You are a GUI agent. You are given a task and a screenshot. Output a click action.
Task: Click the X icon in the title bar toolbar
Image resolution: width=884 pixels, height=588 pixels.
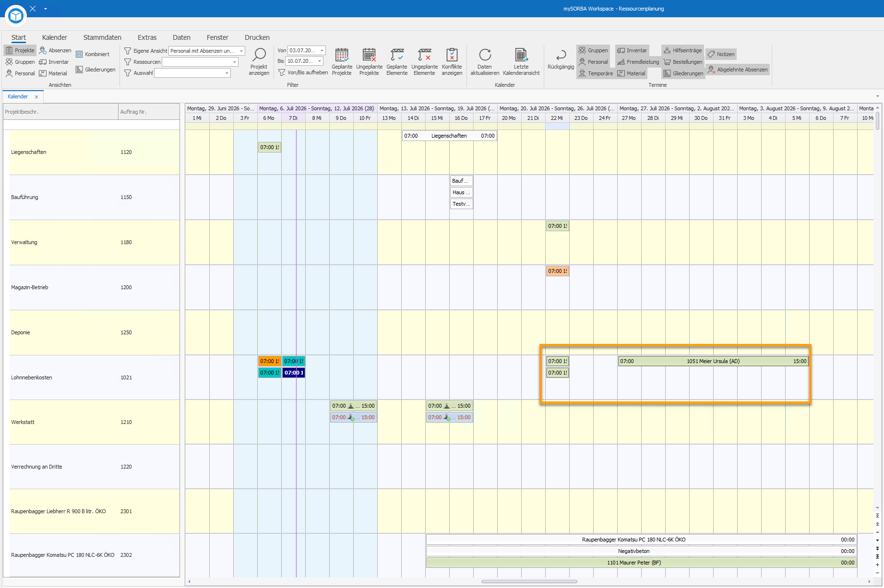(x=33, y=9)
